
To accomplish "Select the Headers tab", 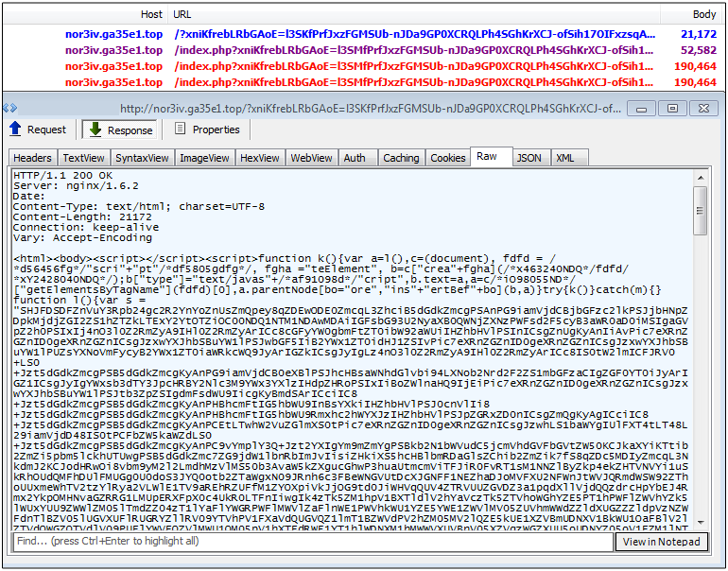I will (x=32, y=158).
